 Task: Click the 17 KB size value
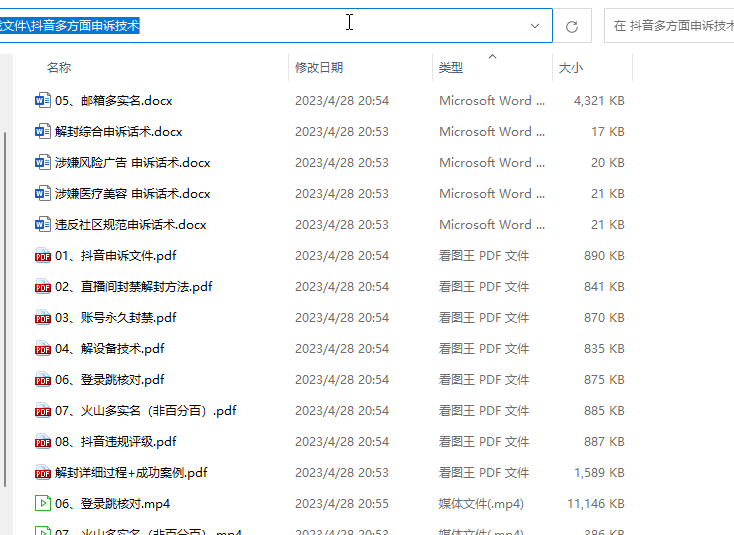click(608, 132)
